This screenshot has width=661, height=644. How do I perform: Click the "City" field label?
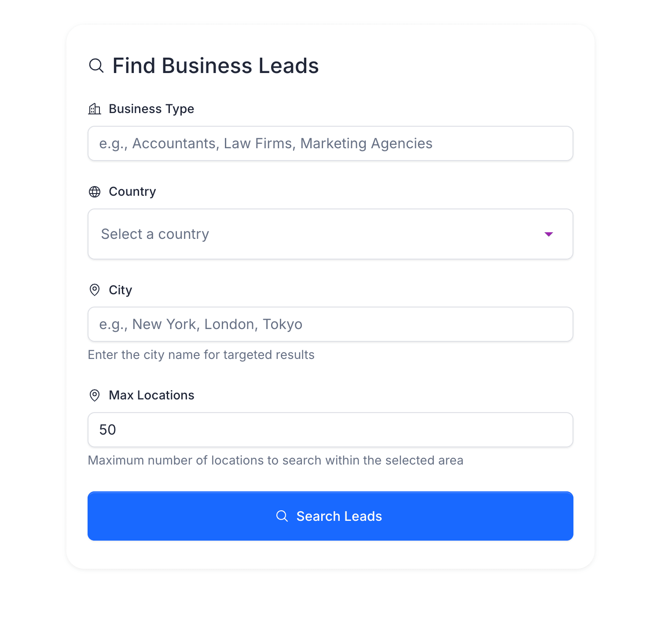(x=120, y=290)
